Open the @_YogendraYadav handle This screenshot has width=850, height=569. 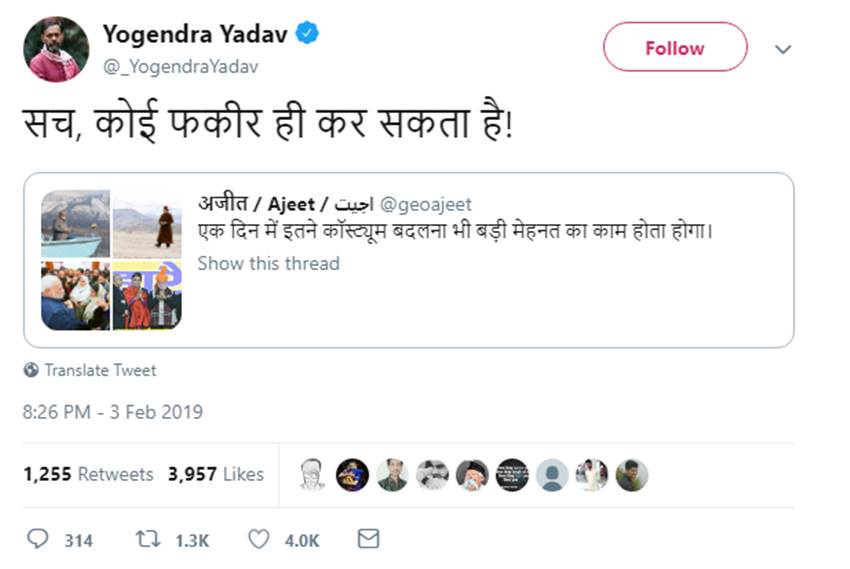click(x=180, y=65)
